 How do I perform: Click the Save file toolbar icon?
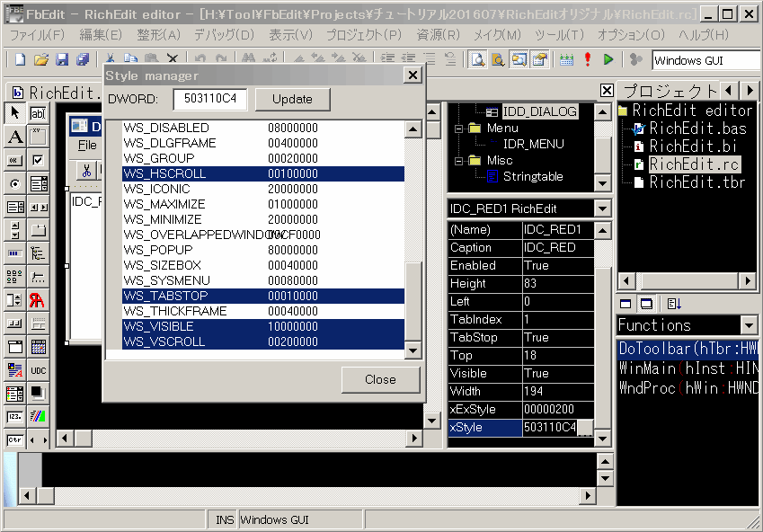[62, 60]
